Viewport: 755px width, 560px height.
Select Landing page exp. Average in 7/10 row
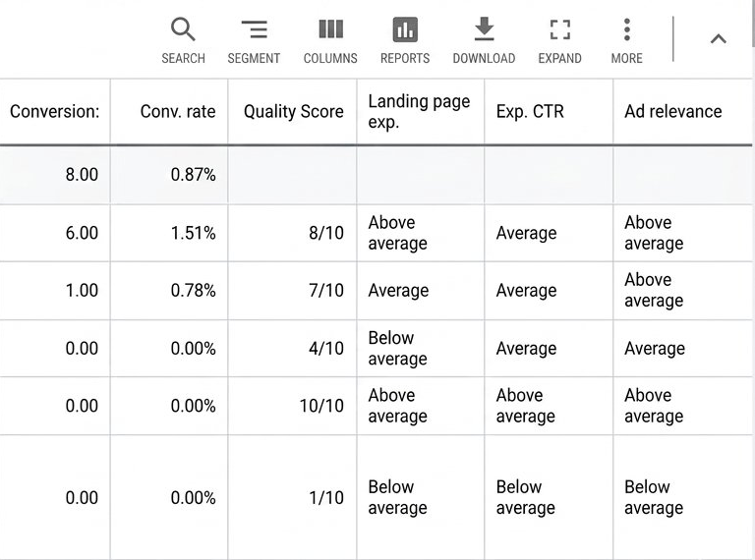tap(398, 291)
